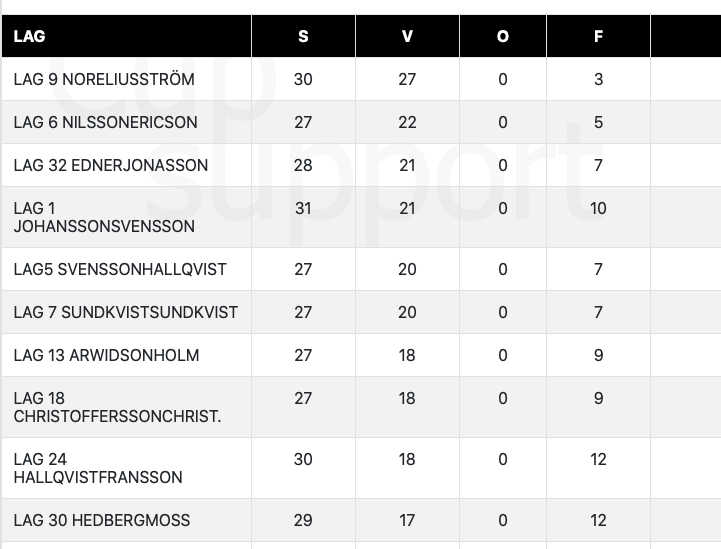The image size is (721, 549).
Task: Open LAG 13 ARWIDSONHOLM team
Action: click(106, 355)
